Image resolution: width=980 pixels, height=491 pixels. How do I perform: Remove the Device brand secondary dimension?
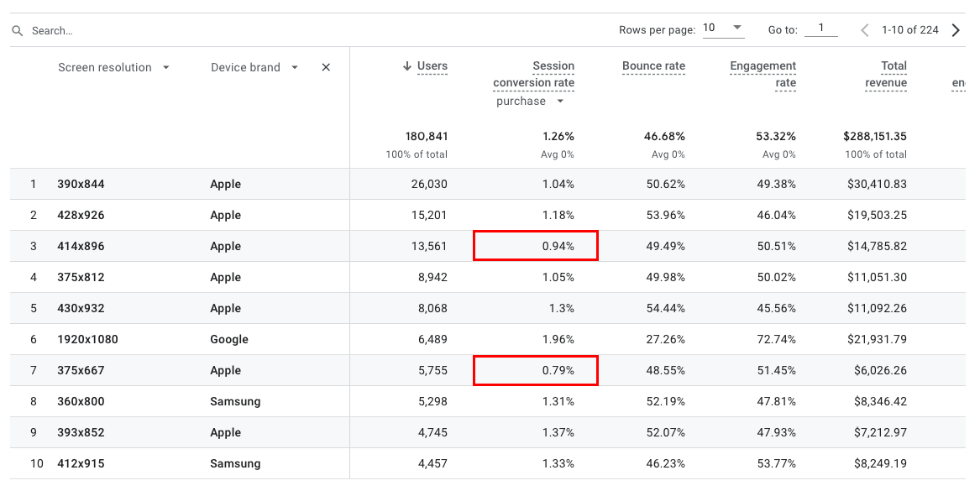(x=326, y=67)
